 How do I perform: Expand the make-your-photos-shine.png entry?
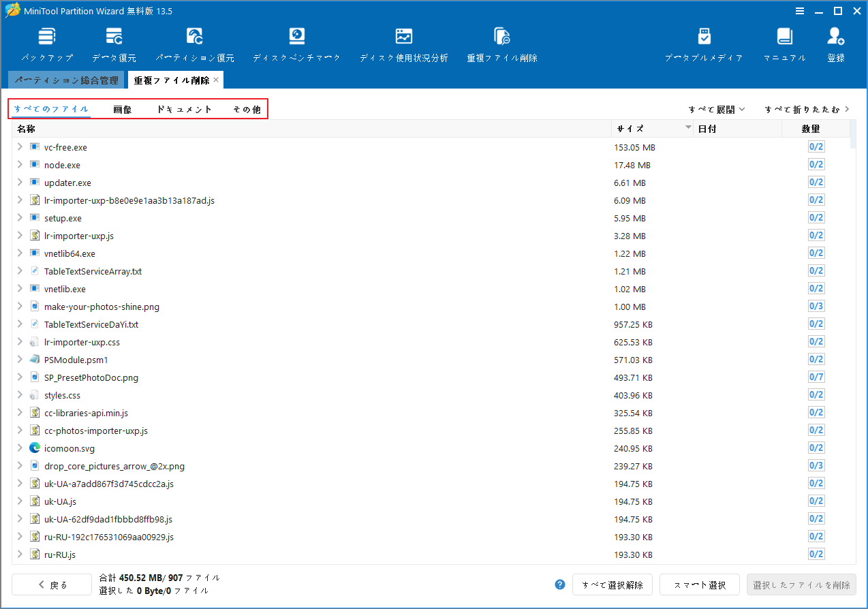19,306
